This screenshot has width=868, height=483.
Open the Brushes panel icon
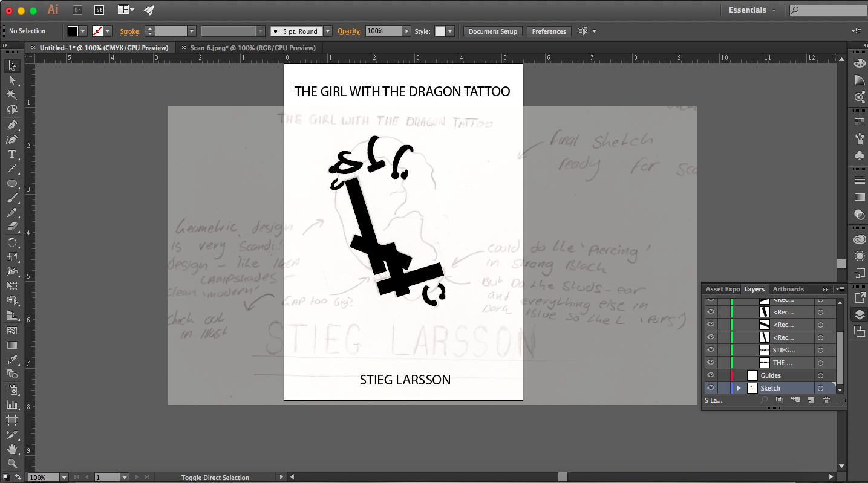tap(859, 139)
